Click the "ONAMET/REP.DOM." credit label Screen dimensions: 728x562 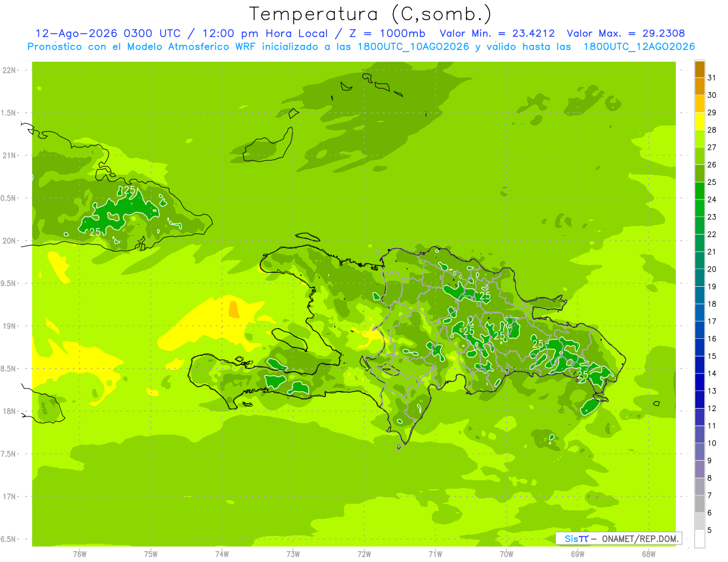pyautogui.click(x=639, y=538)
